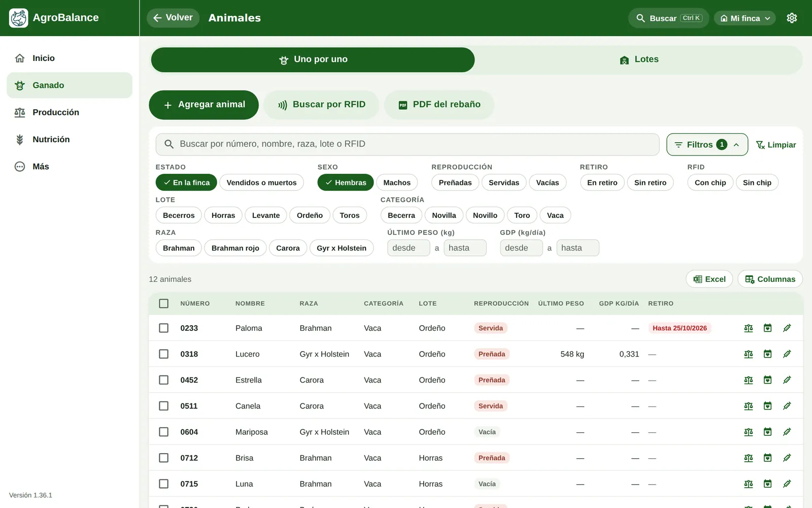Click calendar icon for Canela row
Viewport: 812px width, 508px height.
(768, 406)
